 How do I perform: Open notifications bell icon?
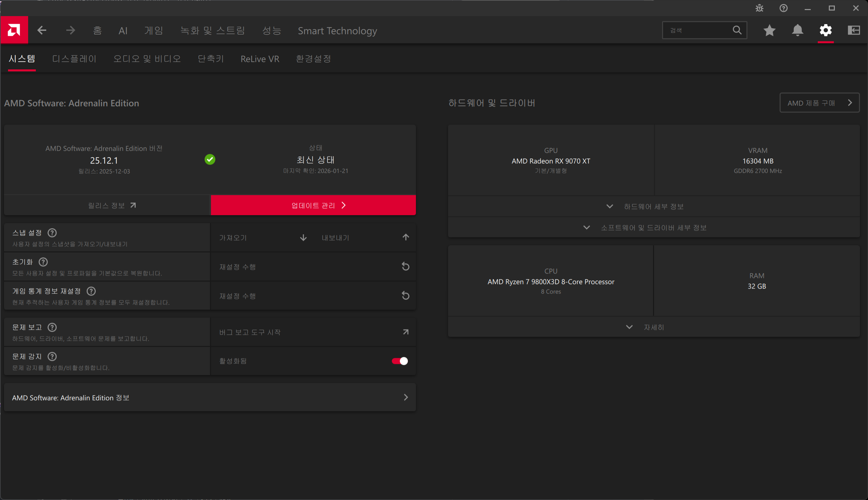(797, 30)
